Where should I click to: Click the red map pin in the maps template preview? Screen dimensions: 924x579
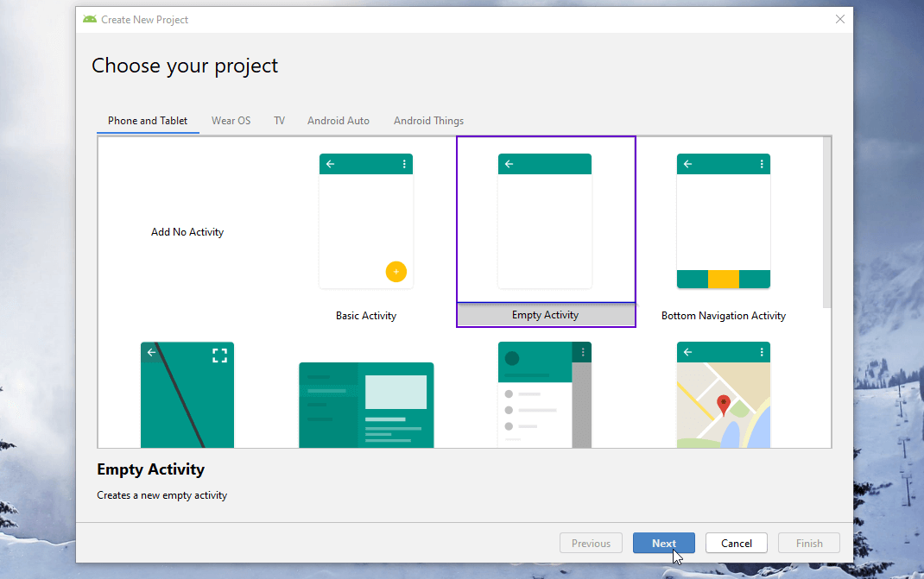click(724, 401)
